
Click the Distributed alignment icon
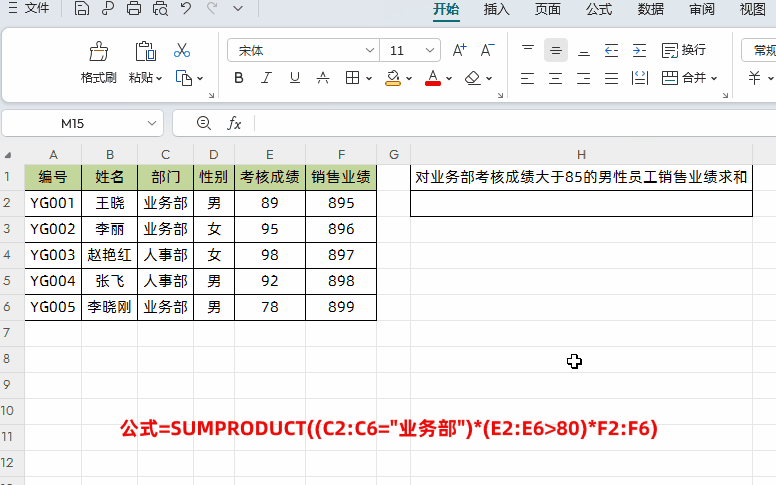(640, 78)
